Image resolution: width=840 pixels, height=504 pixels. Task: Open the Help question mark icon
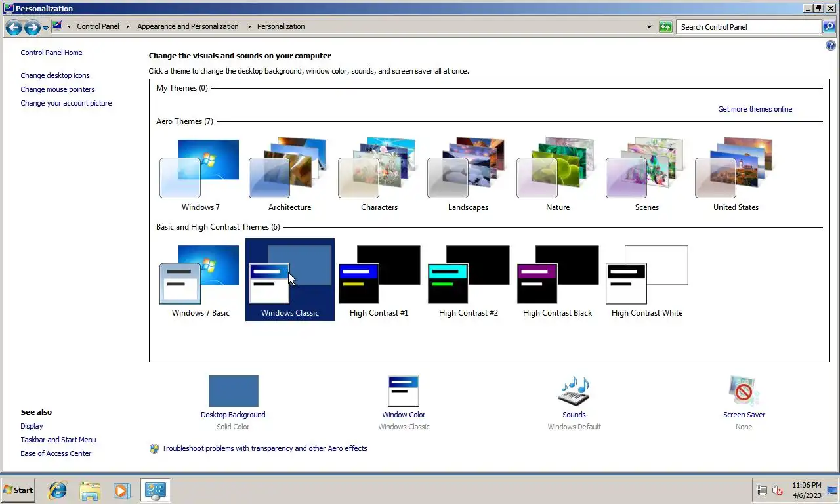[x=830, y=45]
